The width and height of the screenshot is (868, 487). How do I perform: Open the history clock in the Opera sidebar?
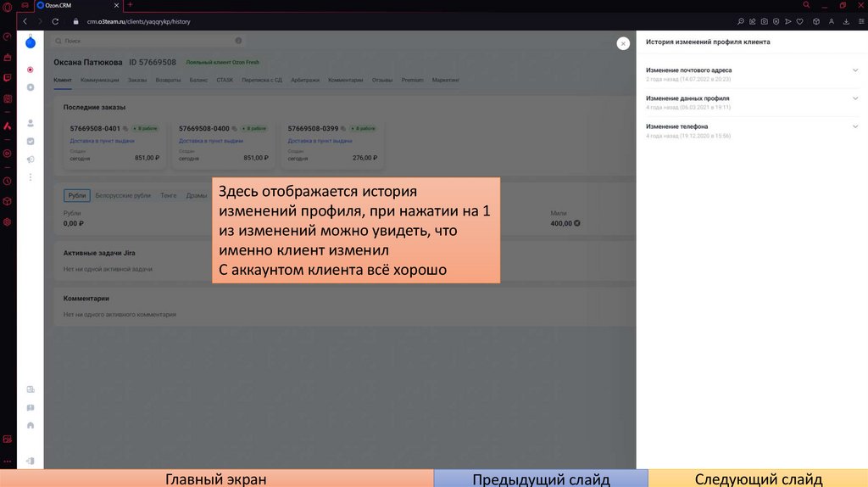pyautogui.click(x=7, y=182)
